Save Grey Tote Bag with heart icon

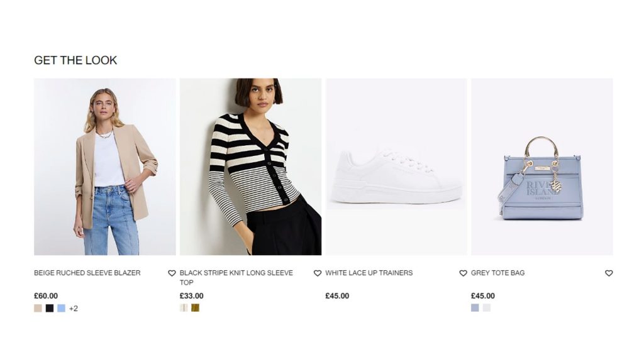click(x=609, y=273)
